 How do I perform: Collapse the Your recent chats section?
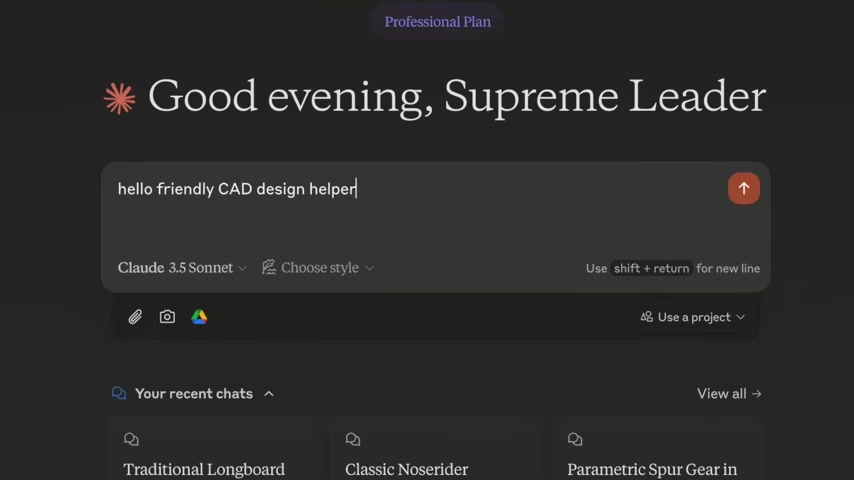click(x=269, y=393)
